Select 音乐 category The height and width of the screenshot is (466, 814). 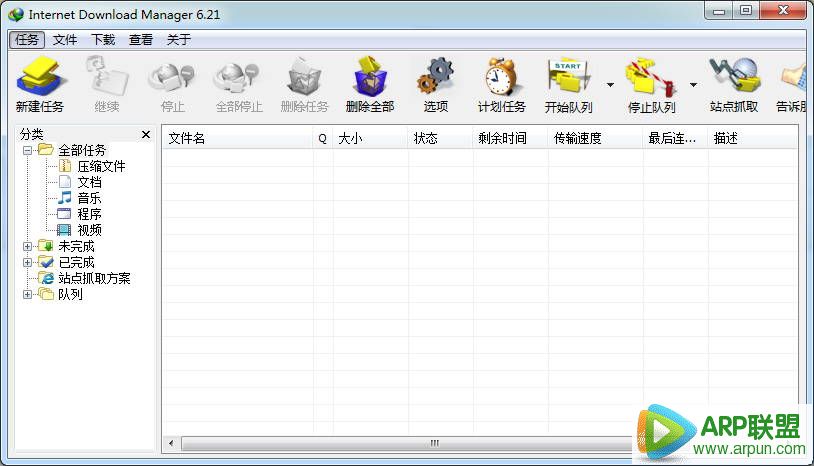tap(80, 198)
